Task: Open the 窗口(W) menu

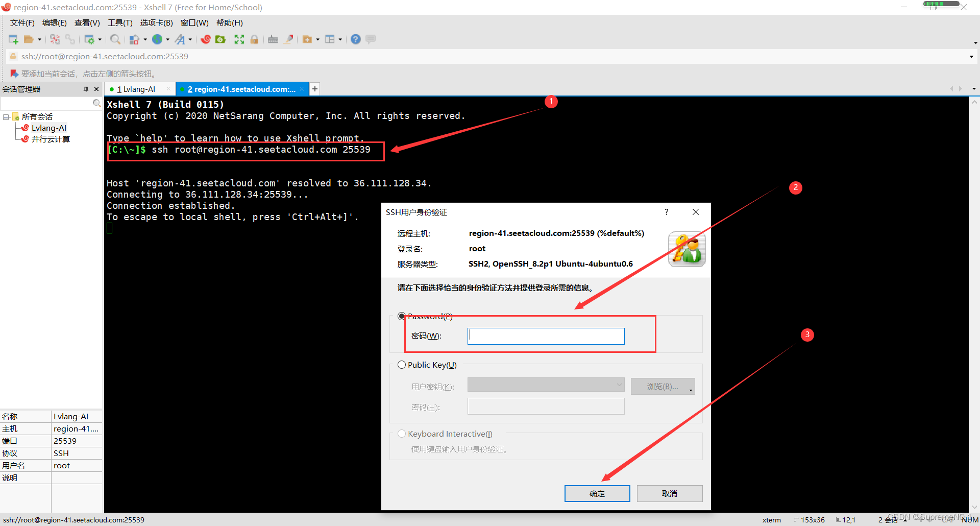Action: point(194,23)
